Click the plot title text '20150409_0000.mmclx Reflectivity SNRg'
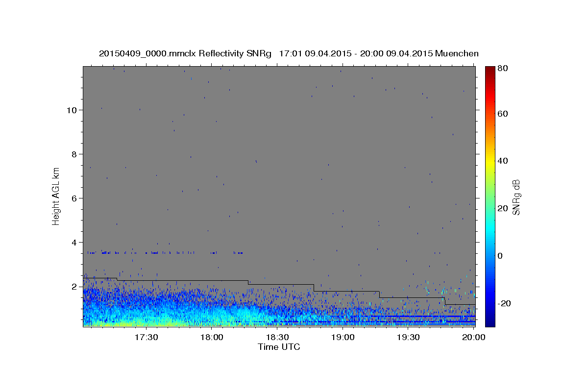The height and width of the screenshot is (392, 588). [185, 54]
